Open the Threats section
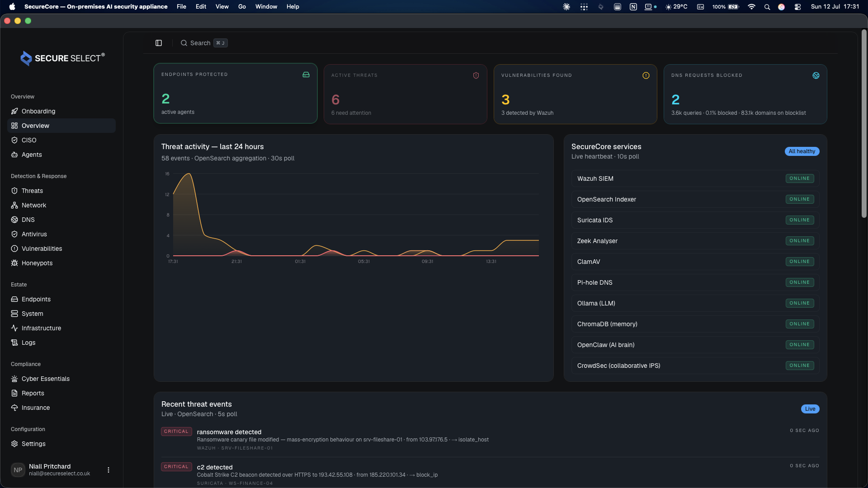Screen dimensions: 868x488 click(x=61, y=191)
